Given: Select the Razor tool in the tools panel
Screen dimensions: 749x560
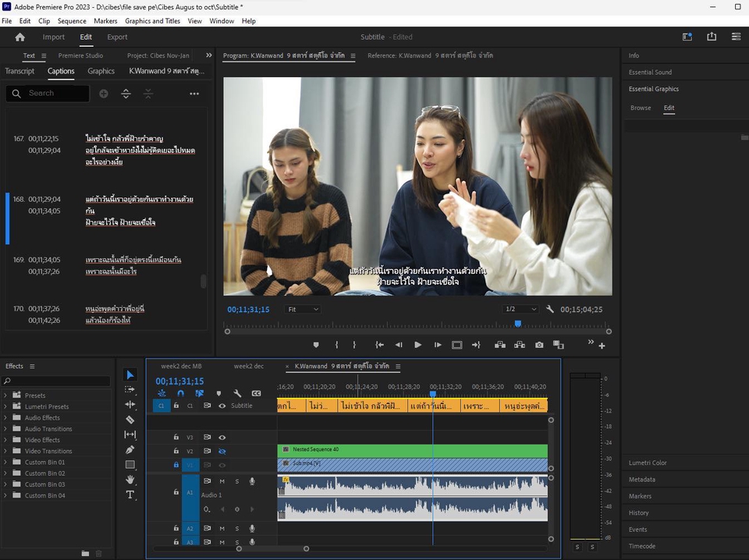Looking at the screenshot, I should tap(130, 420).
